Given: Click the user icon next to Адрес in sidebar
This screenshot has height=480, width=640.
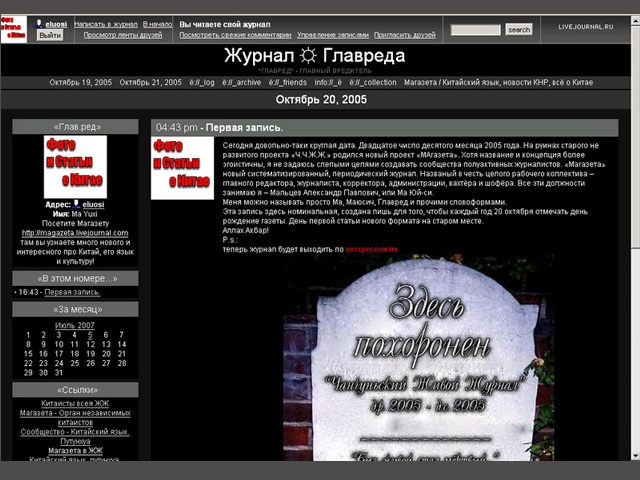Looking at the screenshot, I should coord(76,204).
